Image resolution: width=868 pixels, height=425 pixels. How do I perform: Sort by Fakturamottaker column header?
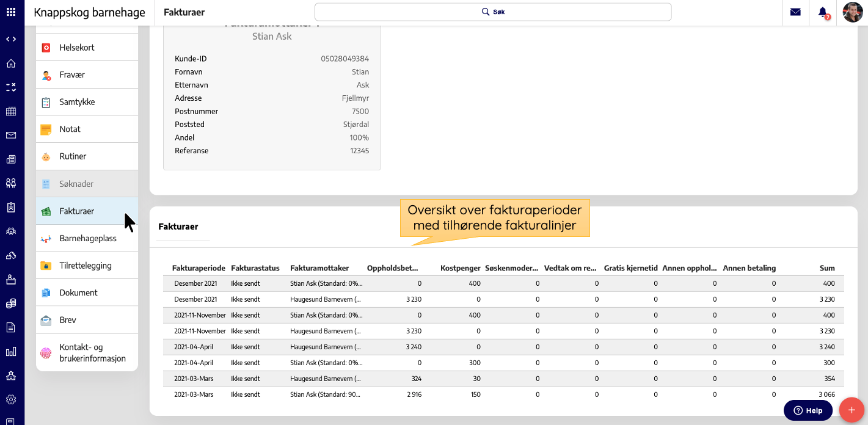319,268
